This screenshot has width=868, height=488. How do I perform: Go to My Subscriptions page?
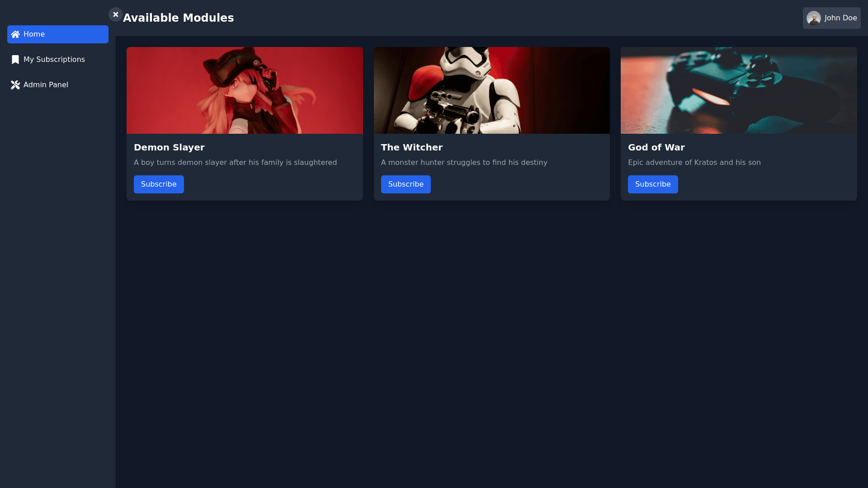point(54,60)
